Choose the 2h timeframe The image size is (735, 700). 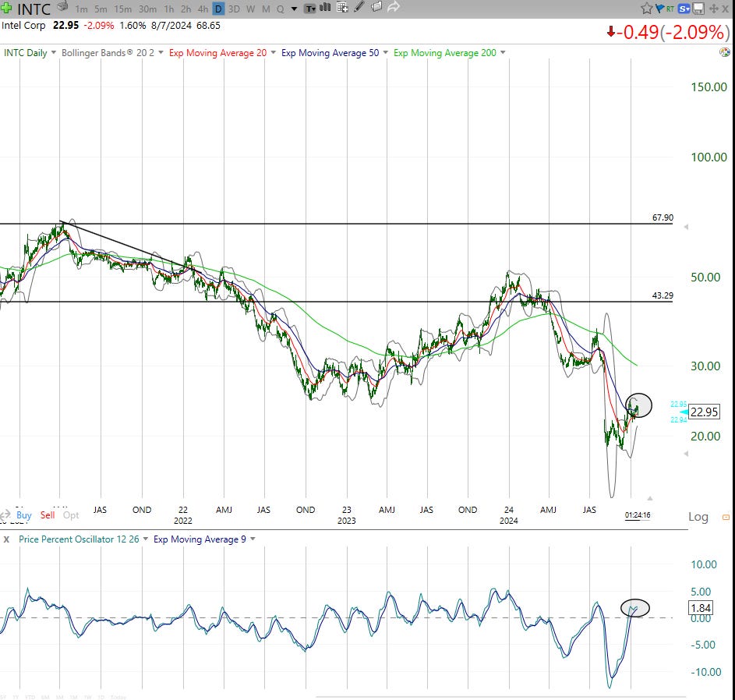[186, 9]
